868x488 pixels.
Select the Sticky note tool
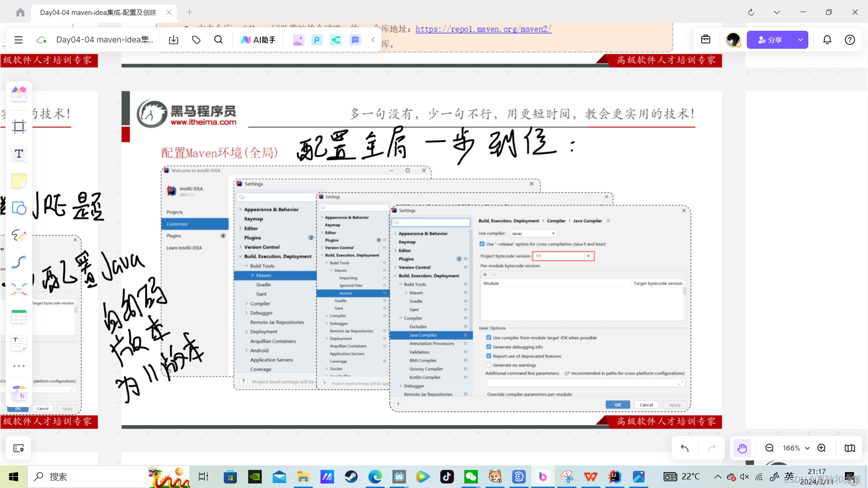tap(19, 181)
